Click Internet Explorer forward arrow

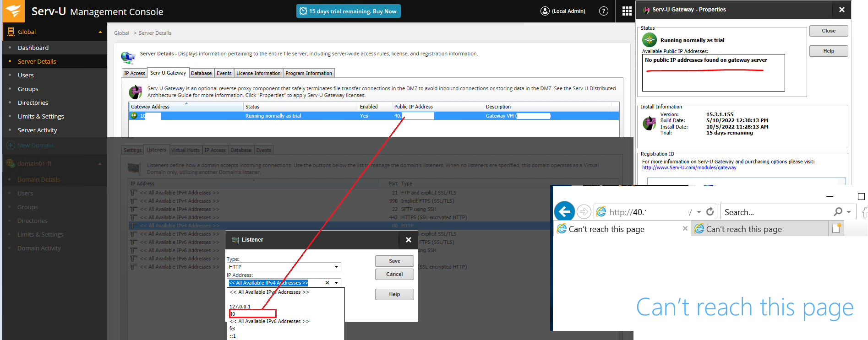(x=584, y=211)
